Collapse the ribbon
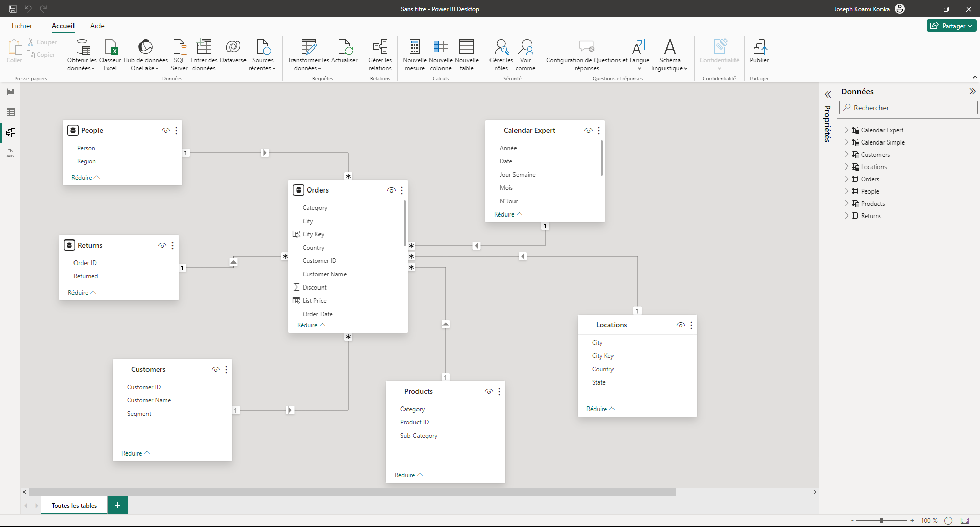 (975, 77)
